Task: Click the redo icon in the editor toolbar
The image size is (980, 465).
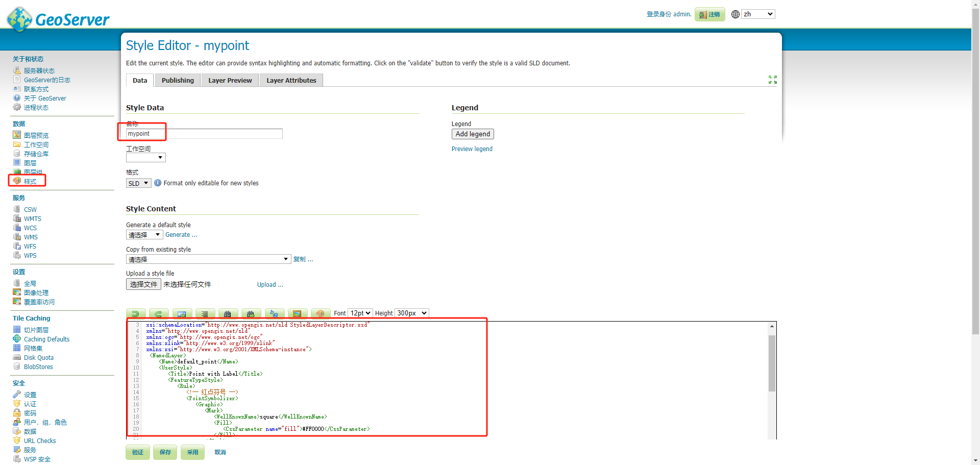Action: pos(159,313)
